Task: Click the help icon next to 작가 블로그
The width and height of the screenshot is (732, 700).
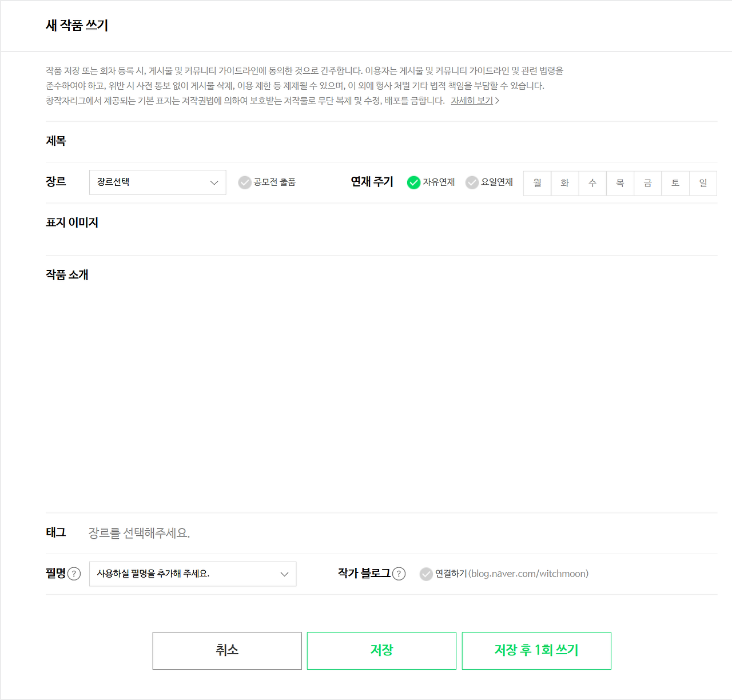Action: (x=399, y=574)
